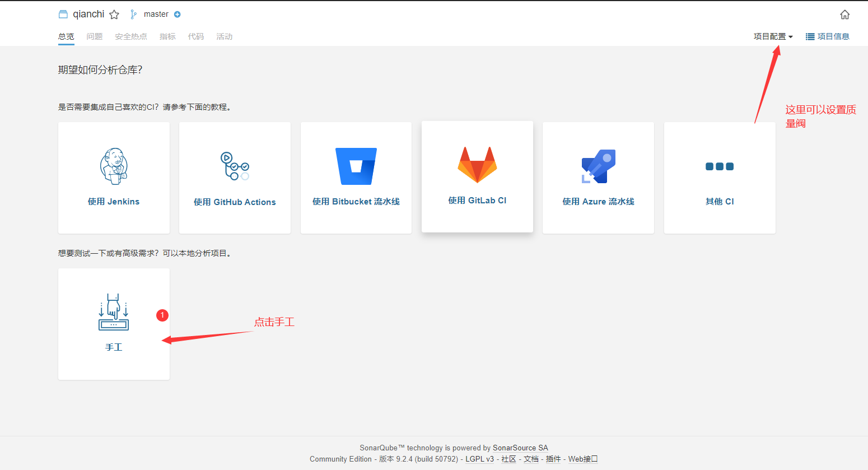This screenshot has height=470, width=868.
Task: Click the Bitbucket bucket logo
Action: point(356,166)
